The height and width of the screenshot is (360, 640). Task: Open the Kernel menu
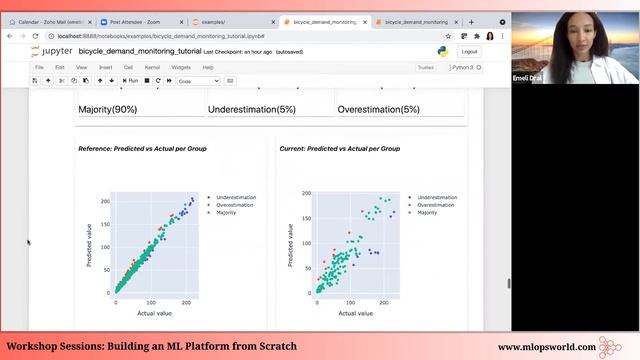point(152,67)
